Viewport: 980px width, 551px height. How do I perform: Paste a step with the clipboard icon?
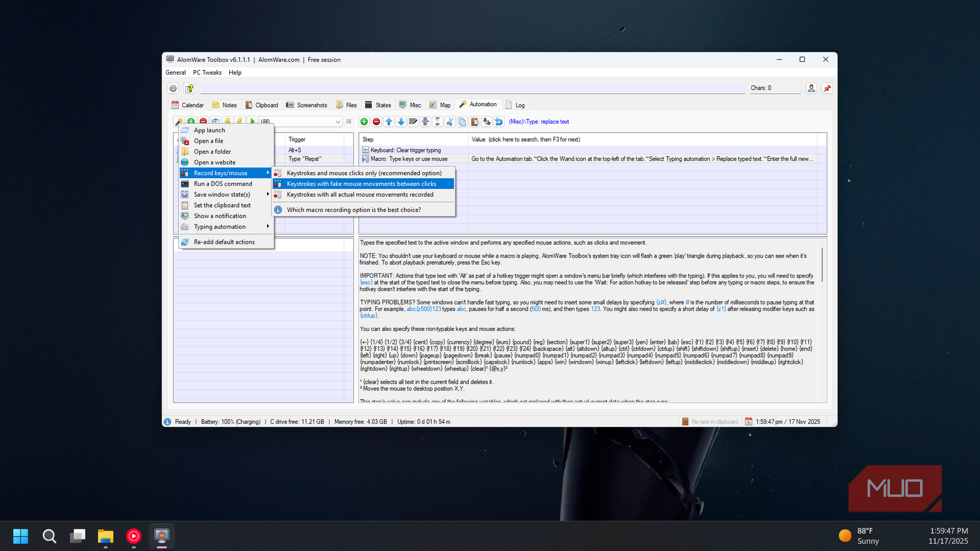click(475, 121)
